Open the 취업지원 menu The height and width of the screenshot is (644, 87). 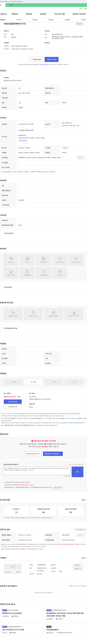point(29,14)
